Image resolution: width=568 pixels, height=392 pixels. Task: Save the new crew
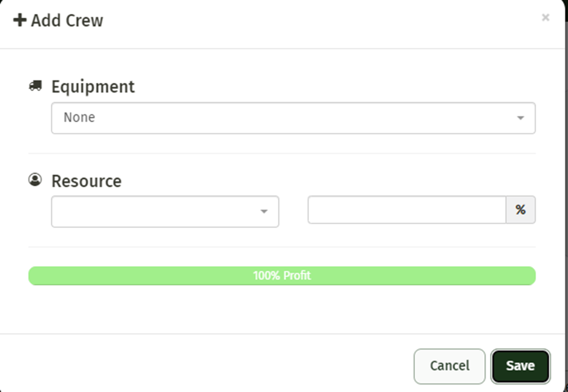[x=520, y=366]
